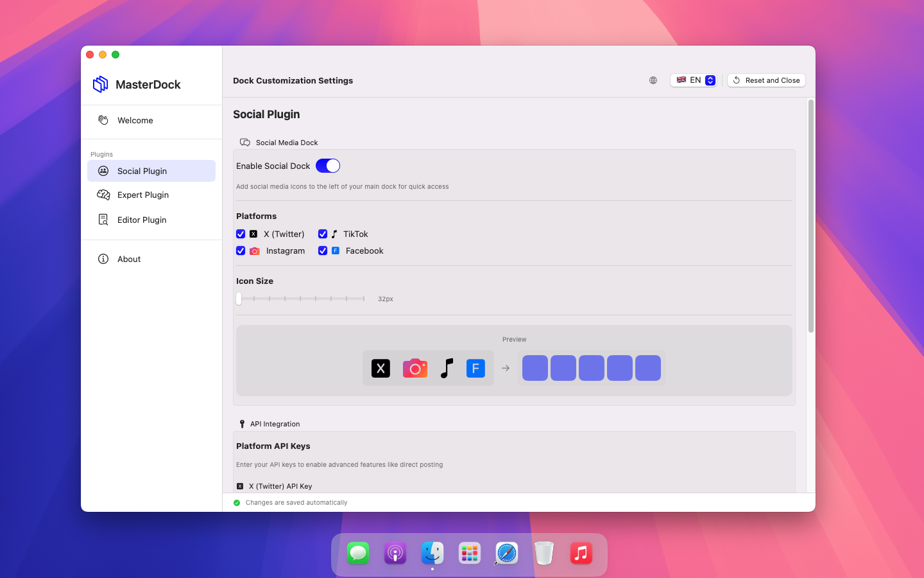The width and height of the screenshot is (924, 578).
Task: Click the vertical scrollbar of settings pane
Action: (x=811, y=216)
